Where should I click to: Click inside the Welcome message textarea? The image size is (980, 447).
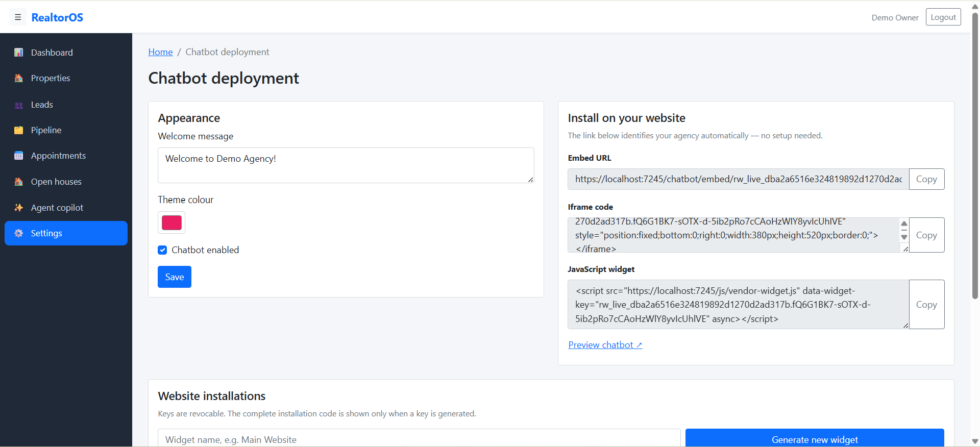[346, 165]
